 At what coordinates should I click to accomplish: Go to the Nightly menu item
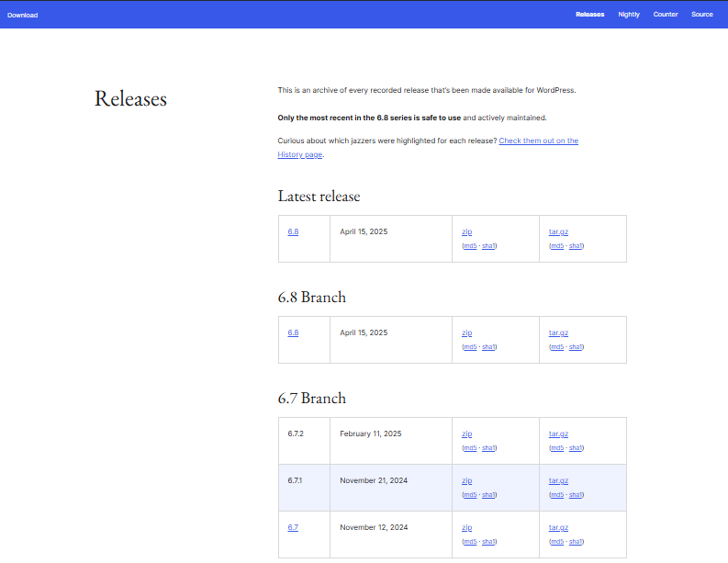tap(629, 15)
